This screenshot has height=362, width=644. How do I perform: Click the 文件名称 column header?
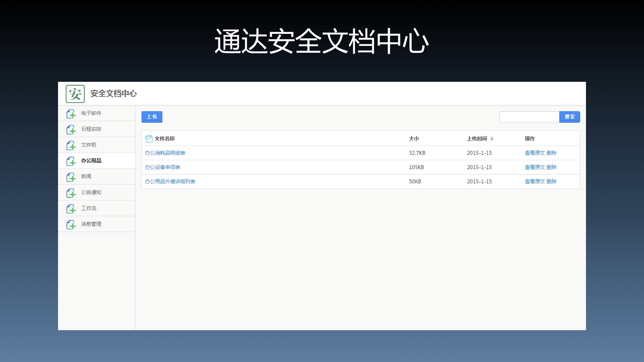point(165,138)
